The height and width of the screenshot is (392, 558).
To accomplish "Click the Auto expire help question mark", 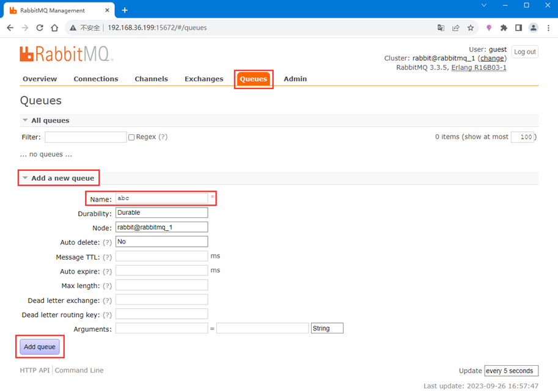I will click(107, 272).
